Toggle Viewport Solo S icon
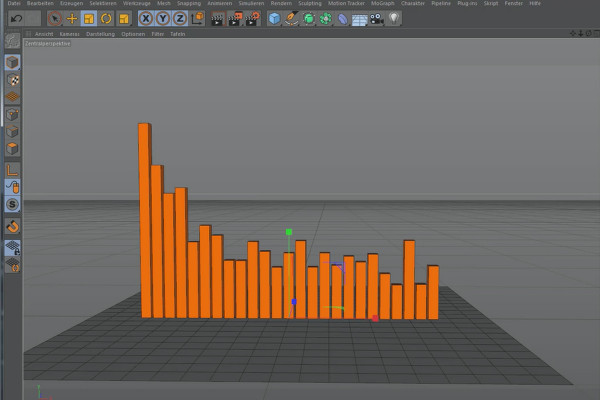600x400 pixels. coord(12,204)
